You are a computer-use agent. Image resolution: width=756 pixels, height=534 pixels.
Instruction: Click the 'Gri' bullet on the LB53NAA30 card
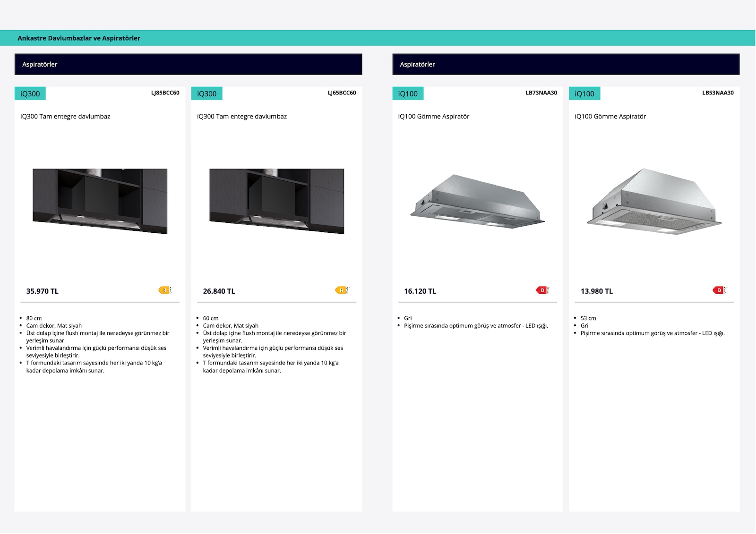[x=584, y=326]
